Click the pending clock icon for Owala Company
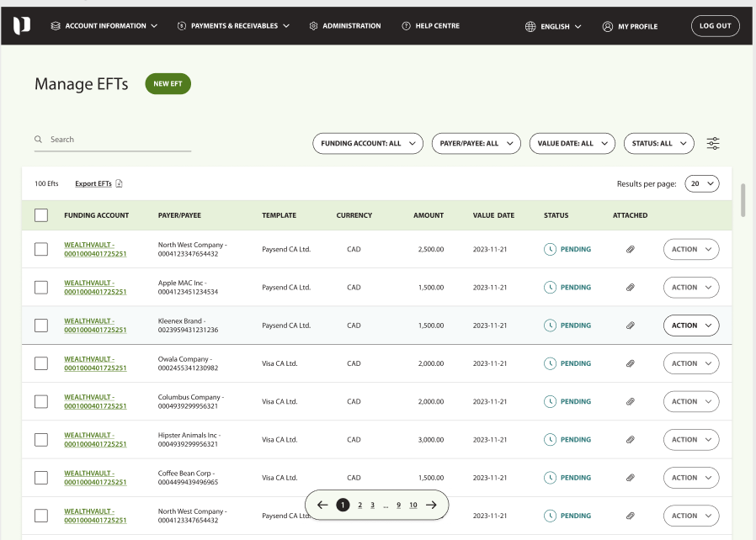756x540 pixels. 550,363
